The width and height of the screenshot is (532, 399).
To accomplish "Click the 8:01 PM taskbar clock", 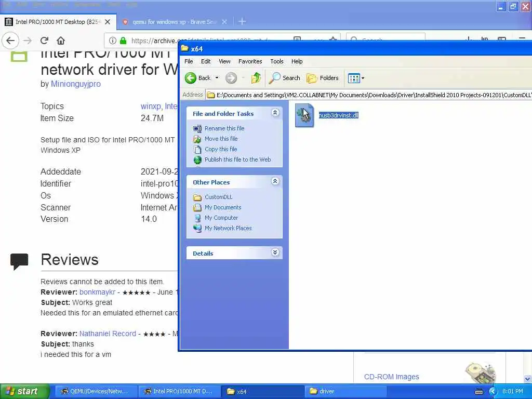I will coord(513,391).
